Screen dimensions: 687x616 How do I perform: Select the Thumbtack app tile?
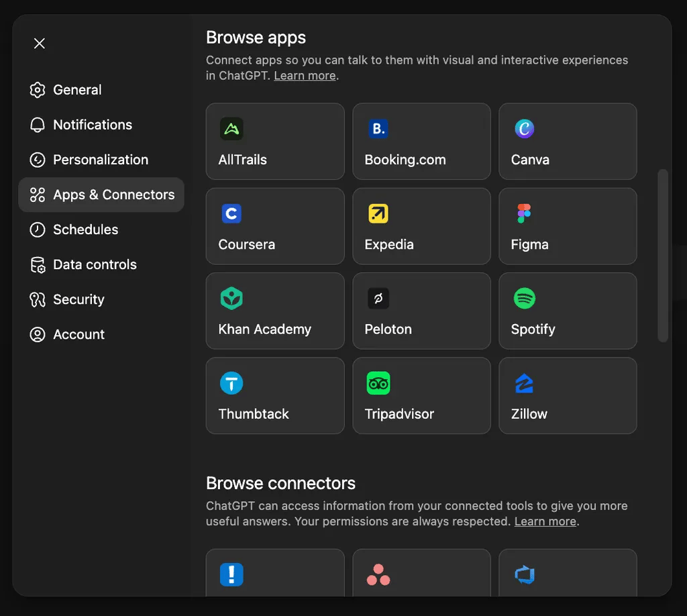coord(274,396)
